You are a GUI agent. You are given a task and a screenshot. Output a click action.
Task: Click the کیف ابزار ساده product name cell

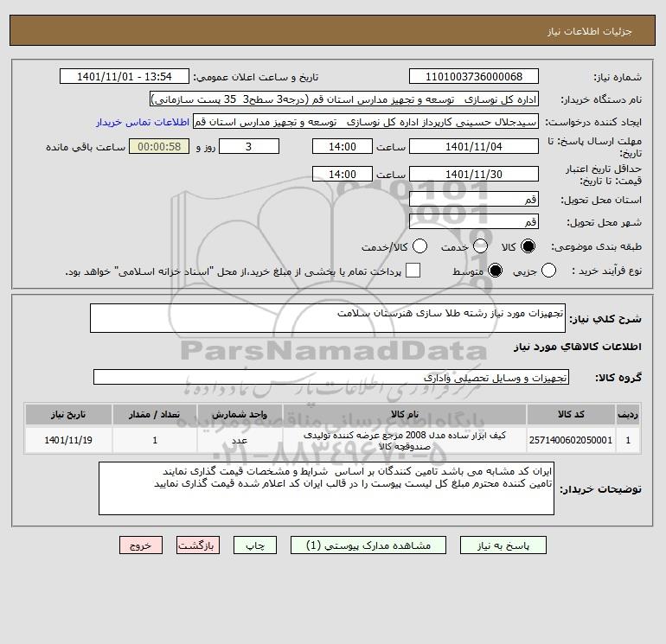click(x=405, y=440)
